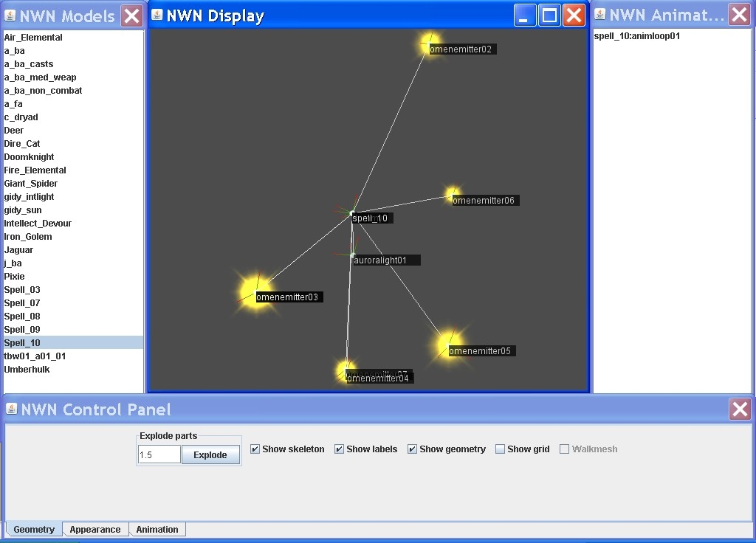Open the Animation tab
This screenshot has height=543, width=756.
157,530
